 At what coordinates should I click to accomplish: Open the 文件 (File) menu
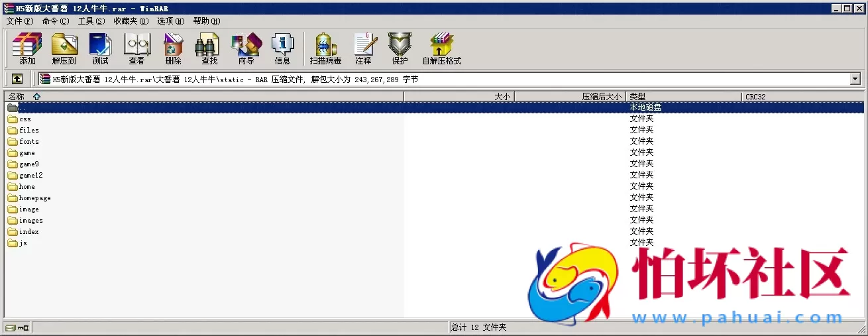click(19, 21)
